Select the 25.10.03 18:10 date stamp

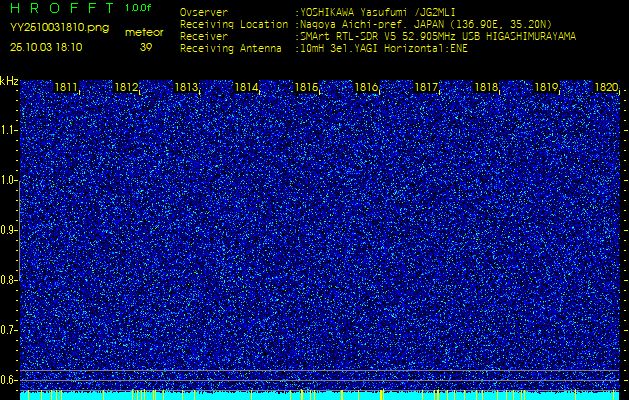coord(46,47)
